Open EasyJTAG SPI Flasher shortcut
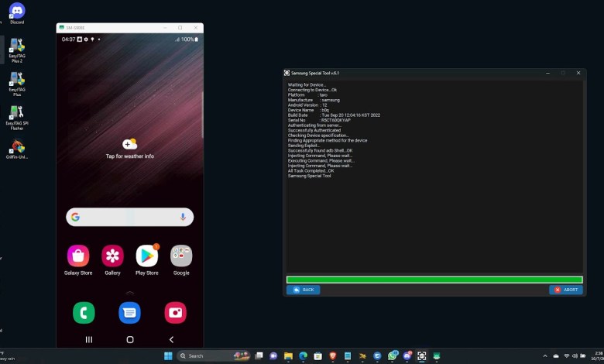The height and width of the screenshot is (364, 604). tap(17, 116)
